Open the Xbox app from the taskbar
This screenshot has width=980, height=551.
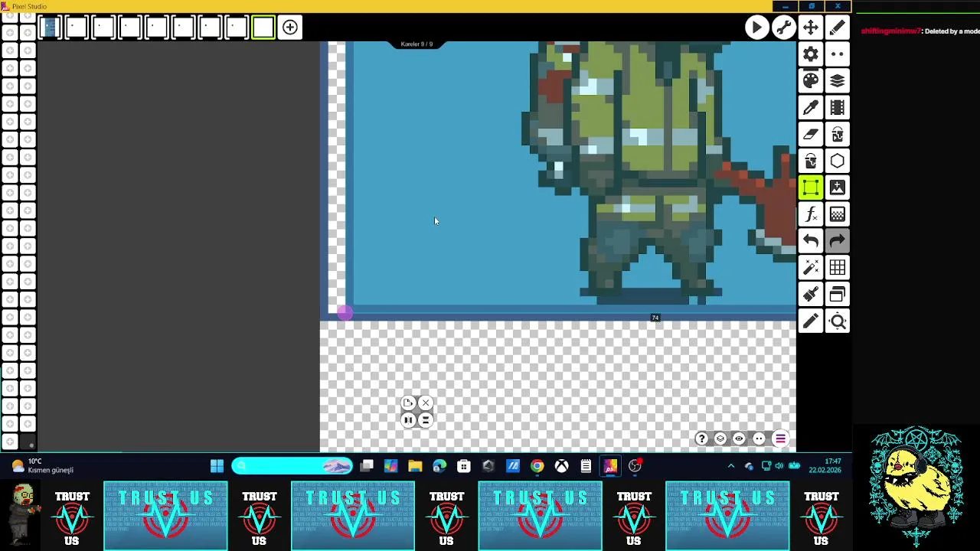tap(562, 466)
